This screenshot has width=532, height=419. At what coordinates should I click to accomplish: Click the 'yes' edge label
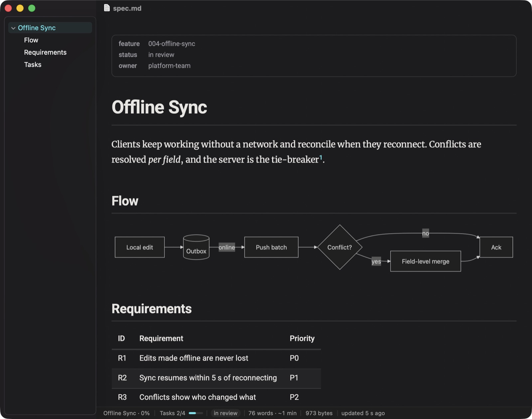pos(376,262)
